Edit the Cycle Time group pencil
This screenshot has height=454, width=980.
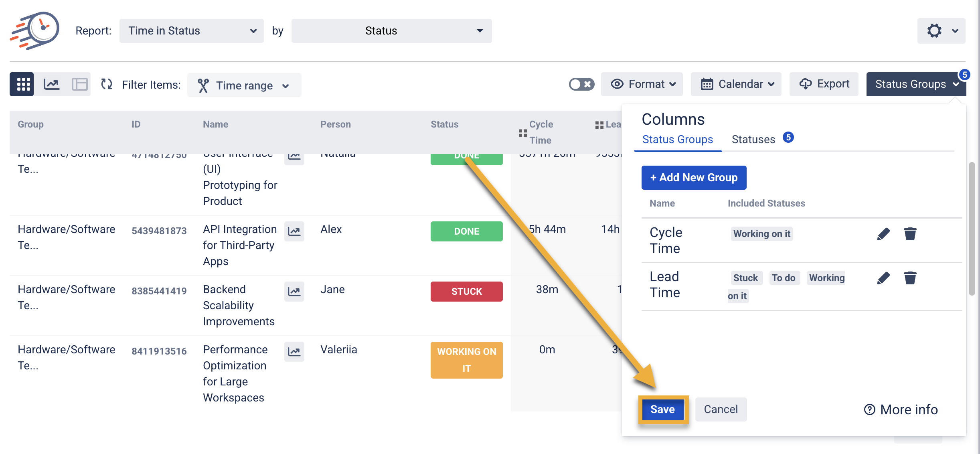[883, 234]
